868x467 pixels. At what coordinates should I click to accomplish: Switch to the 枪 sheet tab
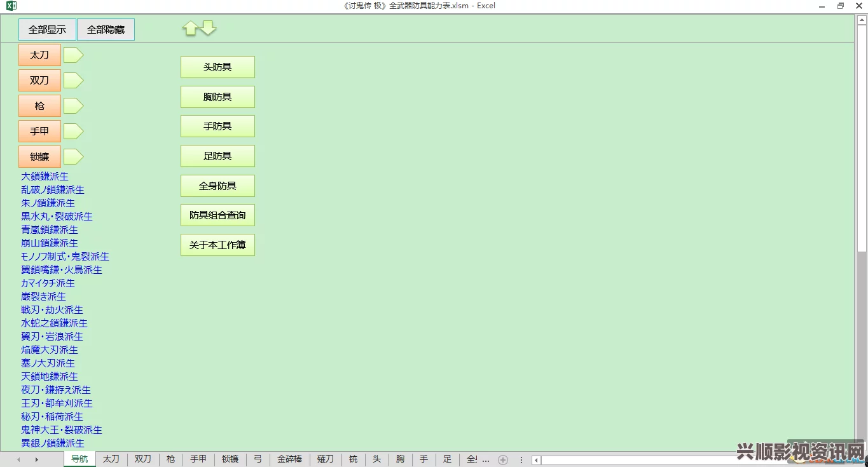point(170,459)
